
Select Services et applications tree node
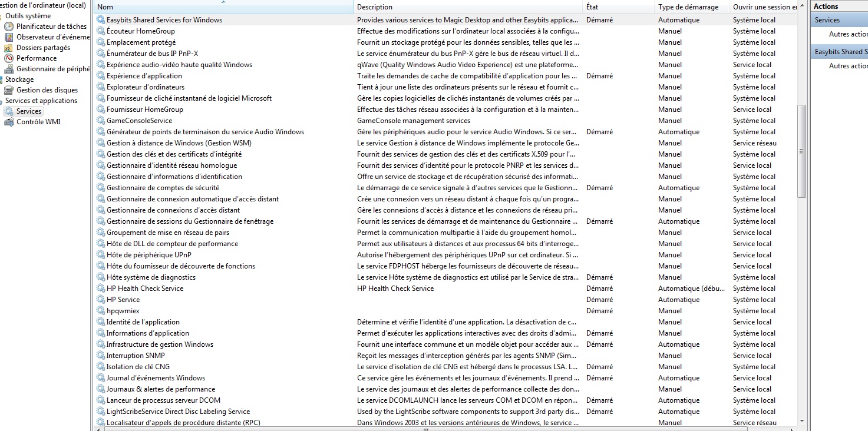[x=41, y=101]
